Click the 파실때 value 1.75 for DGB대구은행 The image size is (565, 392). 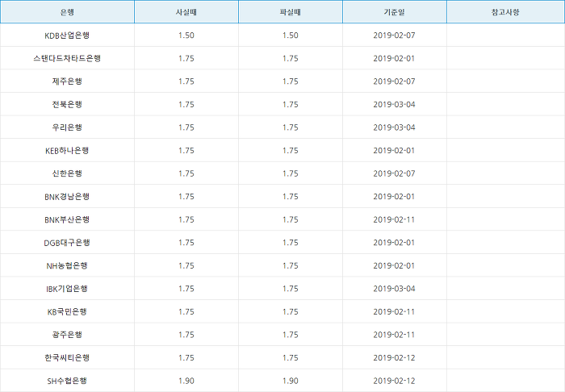pos(291,243)
